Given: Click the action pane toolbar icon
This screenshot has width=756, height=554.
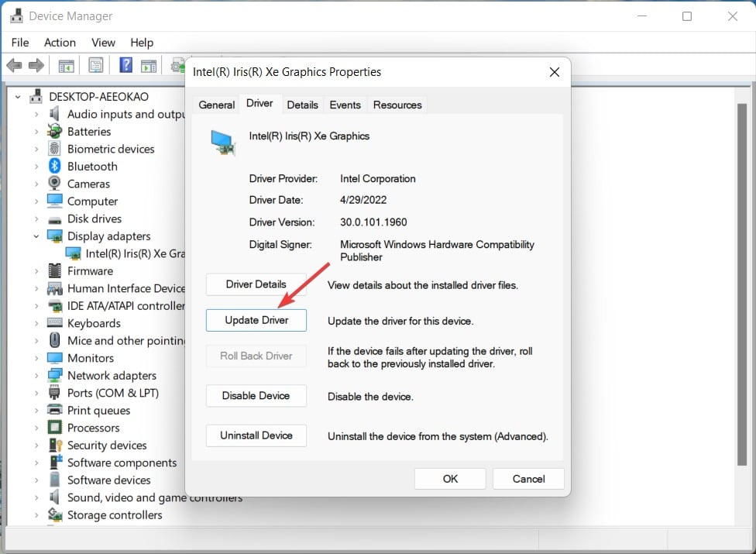Looking at the screenshot, I should click(x=149, y=65).
